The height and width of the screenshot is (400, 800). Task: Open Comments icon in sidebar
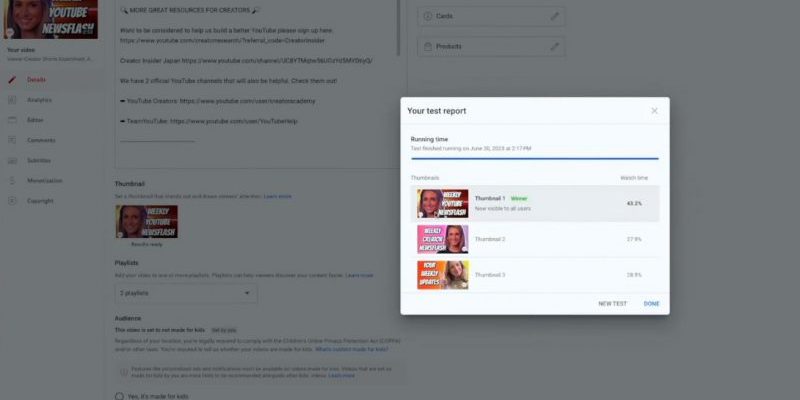click(12, 140)
